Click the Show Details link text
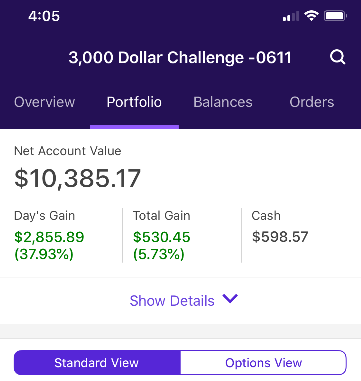 pos(172,301)
